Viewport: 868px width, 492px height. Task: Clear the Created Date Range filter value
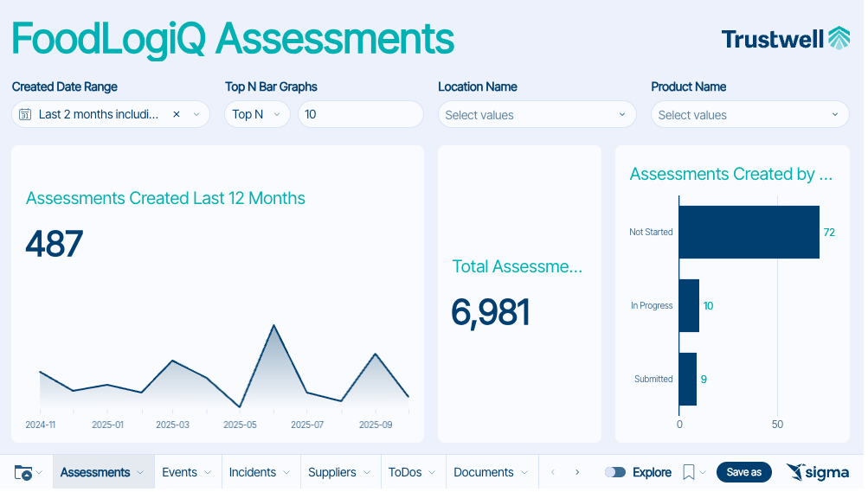[x=177, y=114]
